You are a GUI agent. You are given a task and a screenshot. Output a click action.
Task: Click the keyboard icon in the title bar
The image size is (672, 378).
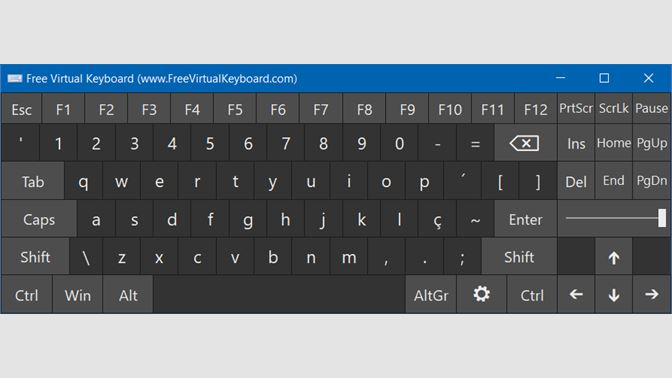pyautogui.click(x=15, y=78)
